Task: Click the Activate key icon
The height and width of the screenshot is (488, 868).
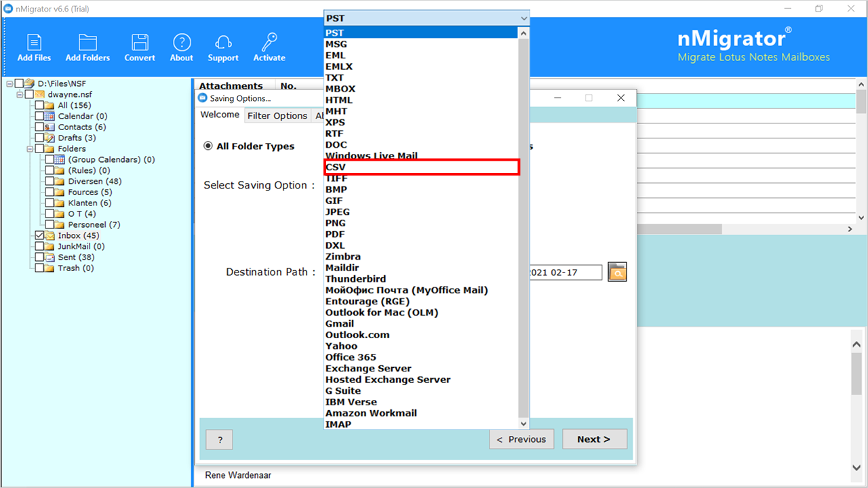Action: click(x=269, y=42)
